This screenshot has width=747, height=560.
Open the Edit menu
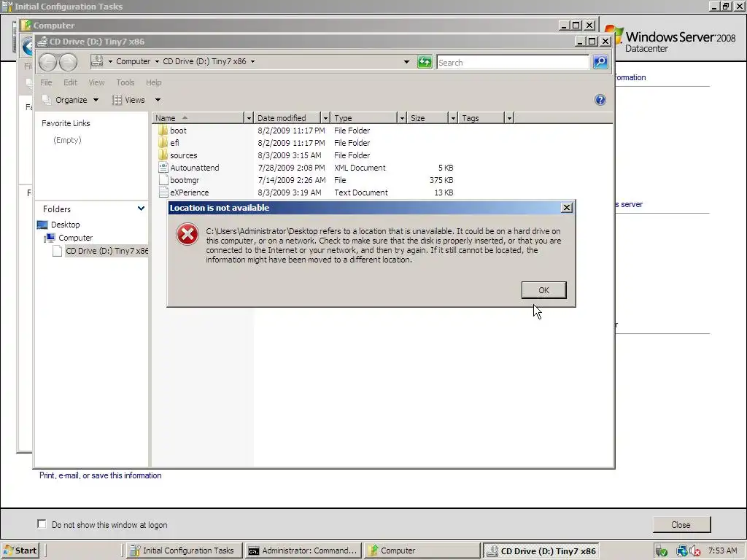click(70, 82)
